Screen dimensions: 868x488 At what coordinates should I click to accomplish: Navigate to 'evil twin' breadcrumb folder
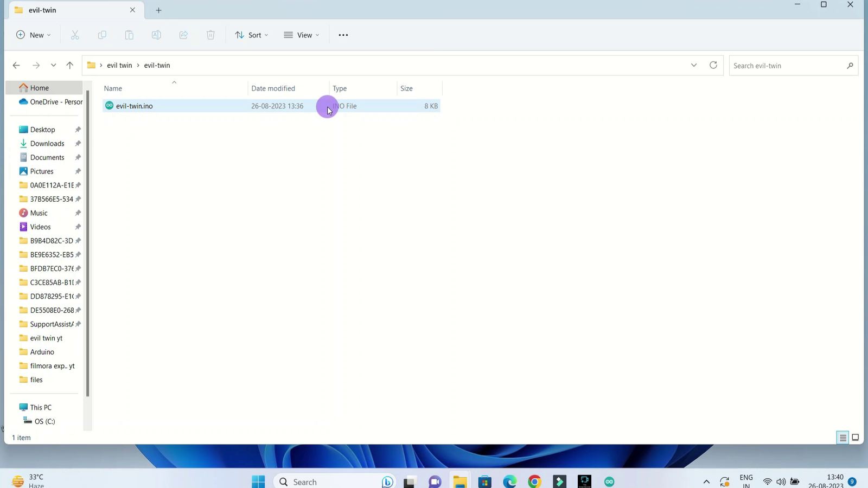click(x=119, y=66)
